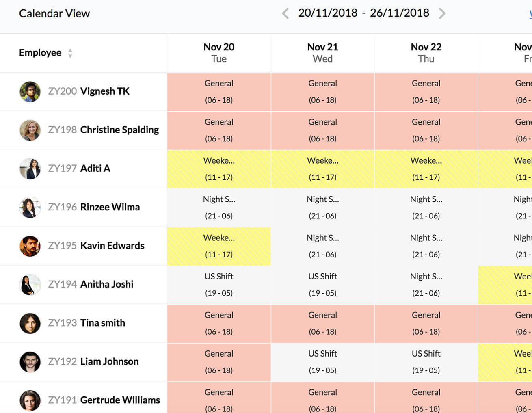Viewport: 532px width, 413px height.
Task: Go to the next week arrow
Action: click(442, 13)
